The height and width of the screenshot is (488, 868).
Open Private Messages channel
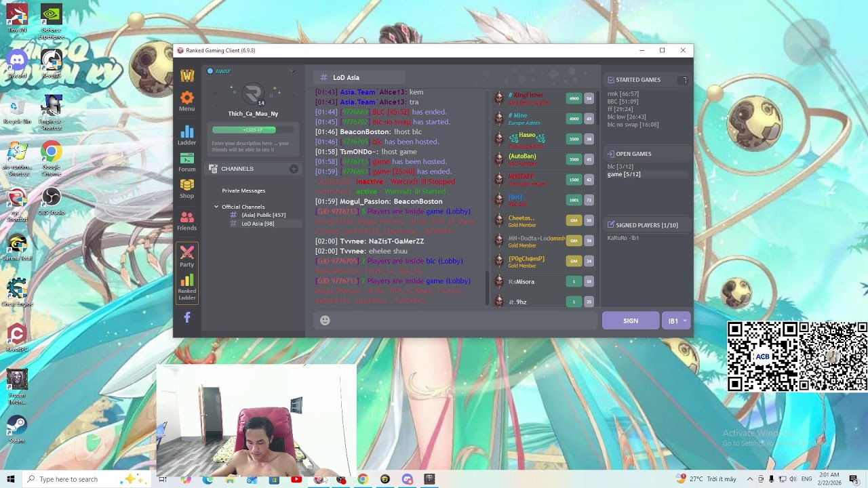(x=243, y=190)
